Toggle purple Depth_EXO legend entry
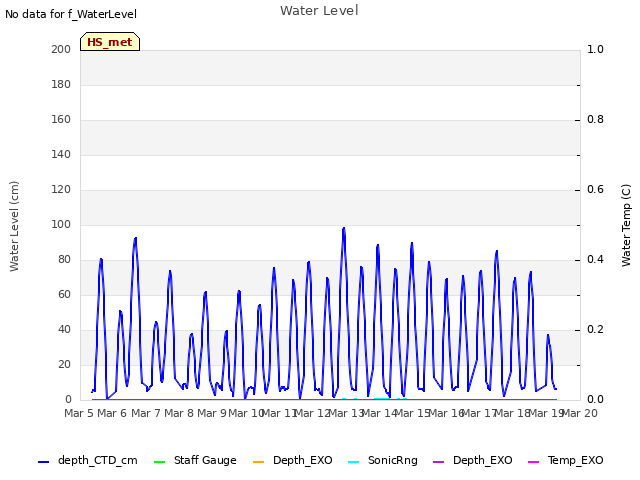This screenshot has width=640, height=480. point(473,460)
